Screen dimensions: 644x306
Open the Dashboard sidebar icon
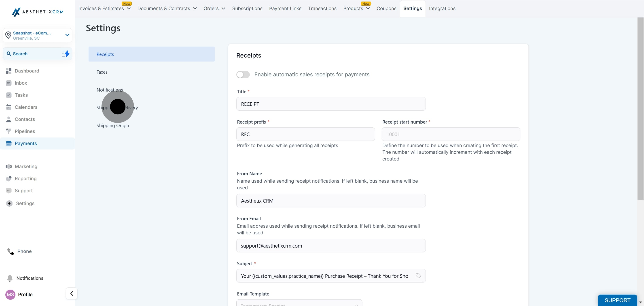pos(9,71)
